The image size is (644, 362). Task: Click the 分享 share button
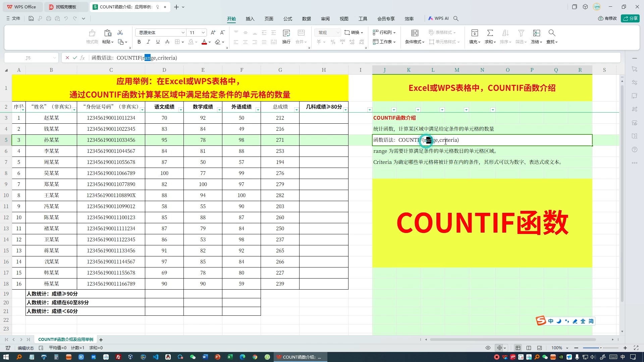coord(631,18)
